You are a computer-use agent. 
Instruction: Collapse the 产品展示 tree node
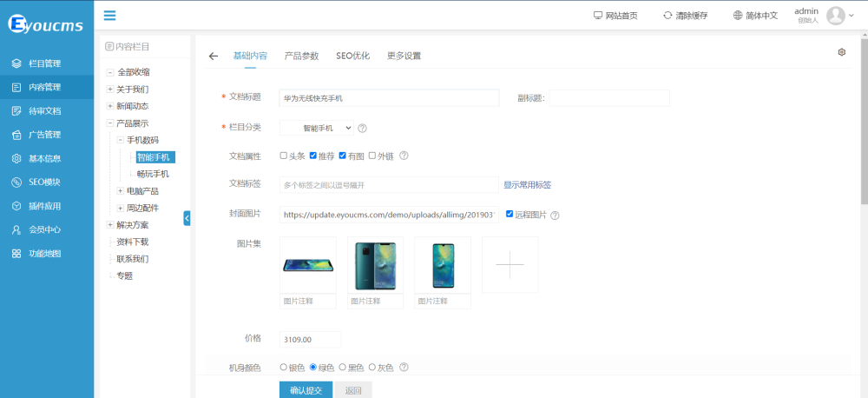[x=110, y=123]
